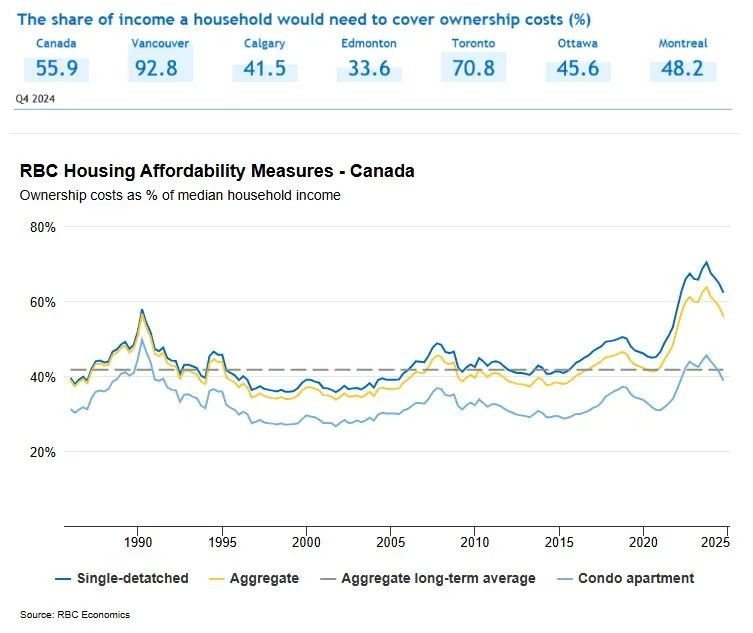Toggle the Condo apartment legend series

pos(635,578)
